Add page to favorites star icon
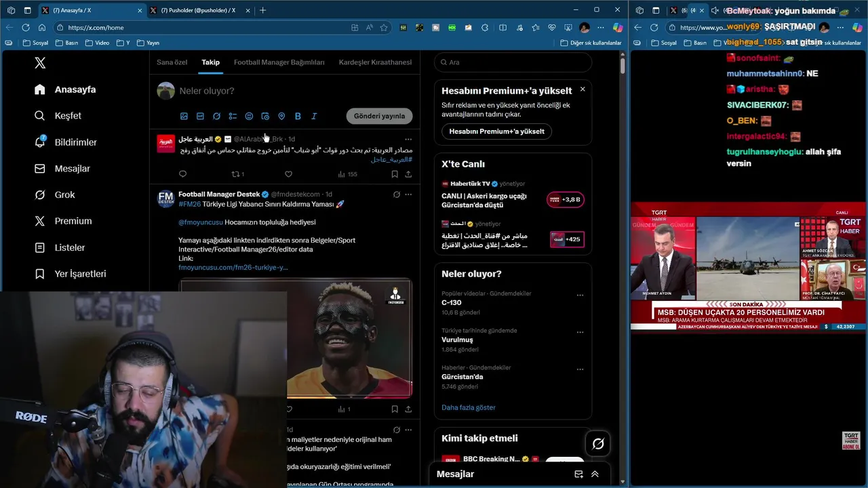This screenshot has width=868, height=488. click(384, 28)
